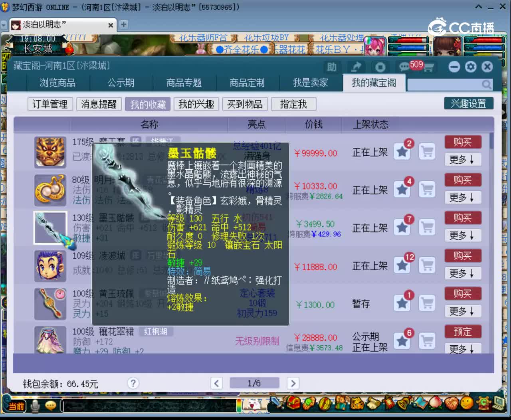Go to previous page arrow beside 1/6
This screenshot has width=511, height=420.
click(x=216, y=383)
